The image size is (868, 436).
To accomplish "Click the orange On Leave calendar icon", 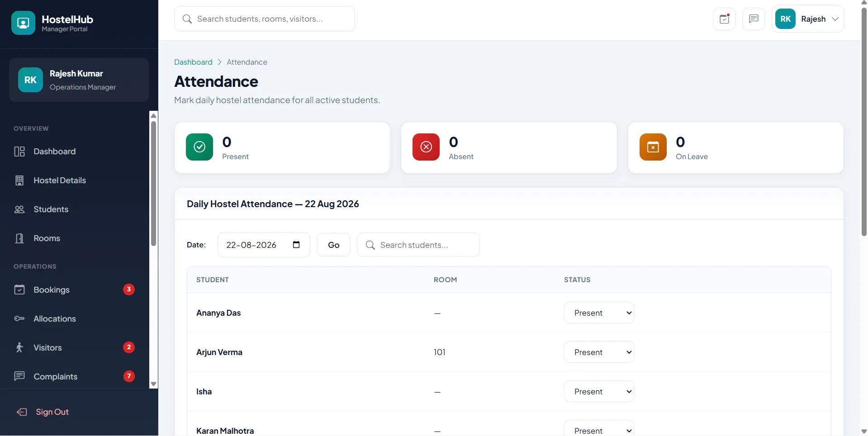I will click(653, 147).
